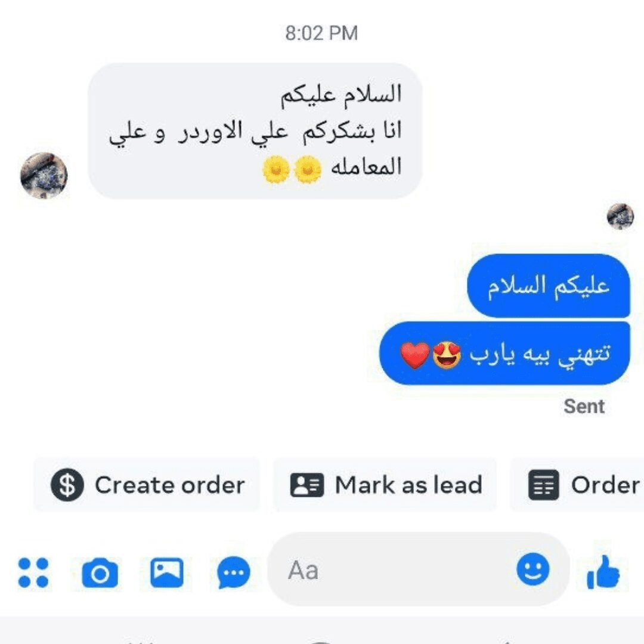Select the blue bubble reading عليكم السلام

click(549, 286)
